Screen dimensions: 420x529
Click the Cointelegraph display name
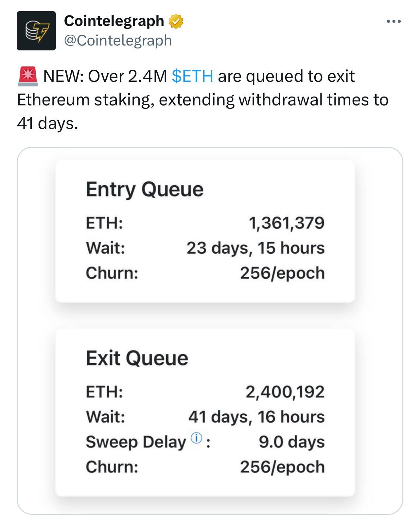click(114, 21)
